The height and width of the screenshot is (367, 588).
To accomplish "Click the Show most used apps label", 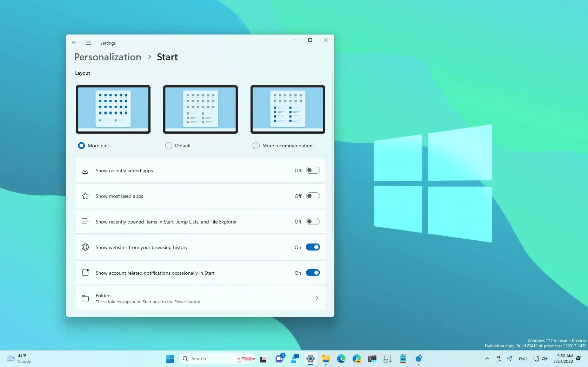I will [119, 196].
